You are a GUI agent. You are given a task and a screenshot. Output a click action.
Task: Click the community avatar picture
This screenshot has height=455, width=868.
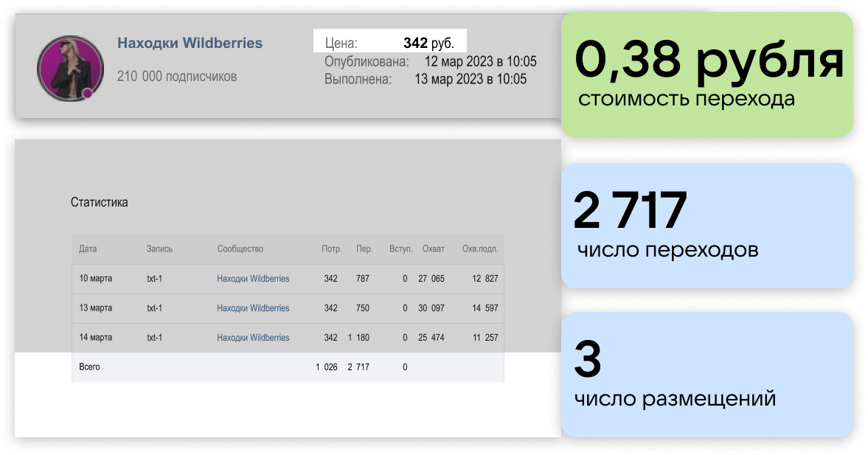[70, 69]
